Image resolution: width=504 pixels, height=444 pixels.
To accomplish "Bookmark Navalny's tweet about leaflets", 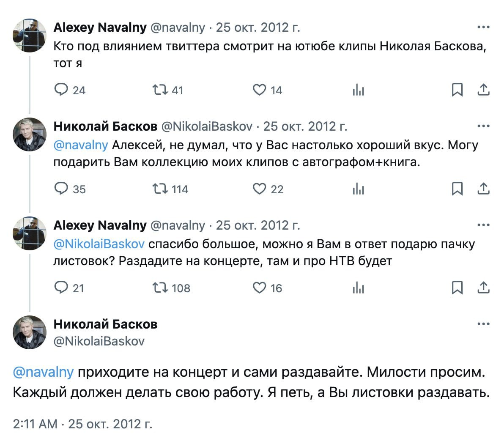I will (x=457, y=288).
